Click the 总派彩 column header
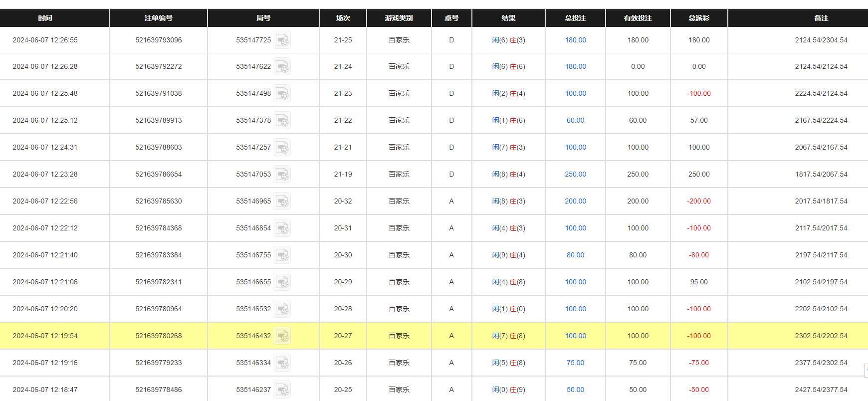 point(699,18)
